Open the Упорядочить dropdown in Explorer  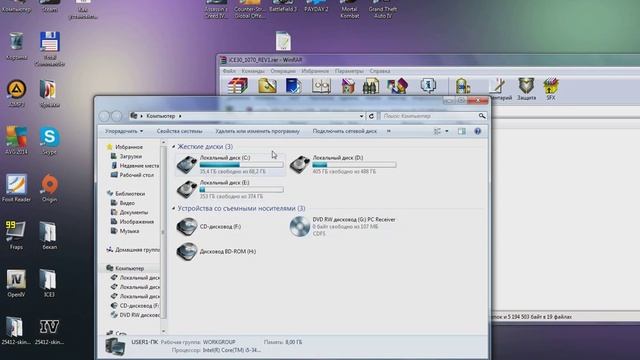(124, 131)
